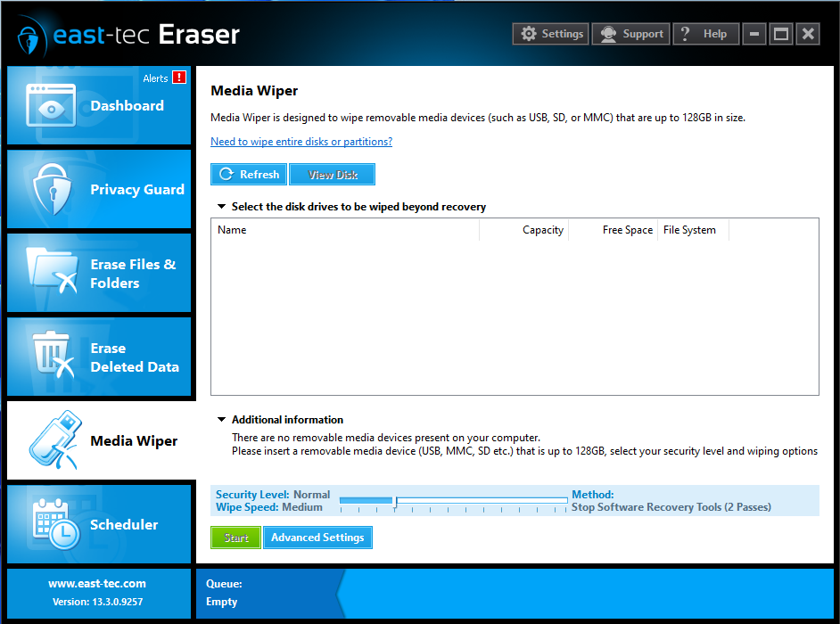Open Advanced Settings
840x624 pixels.
(x=317, y=537)
